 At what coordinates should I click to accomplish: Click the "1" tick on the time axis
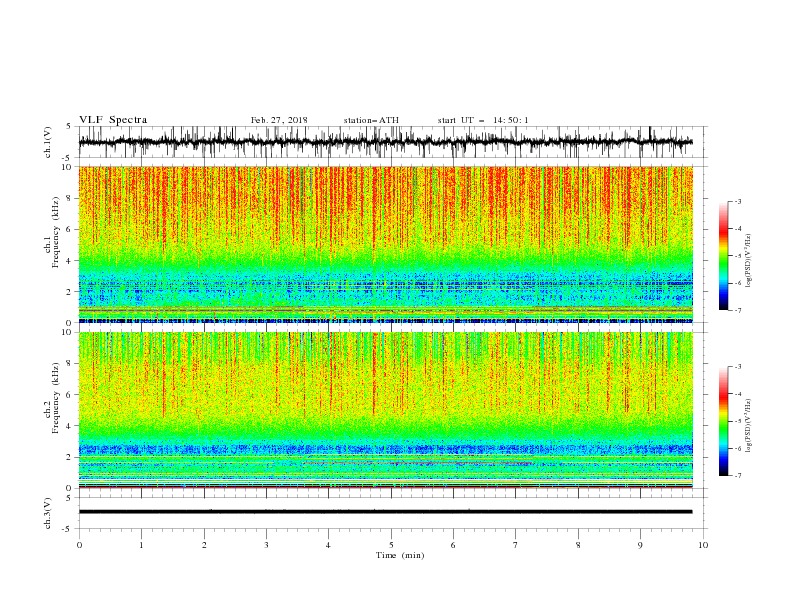[x=141, y=545]
